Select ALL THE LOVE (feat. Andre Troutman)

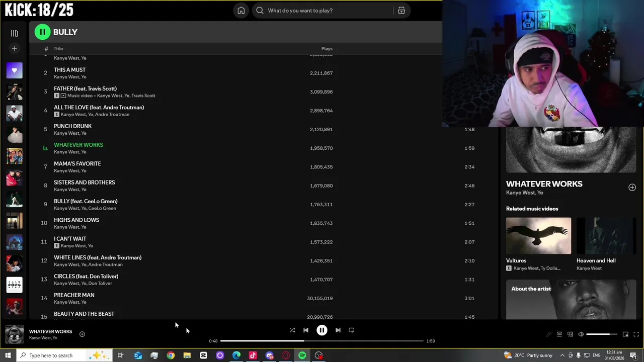tap(99, 107)
